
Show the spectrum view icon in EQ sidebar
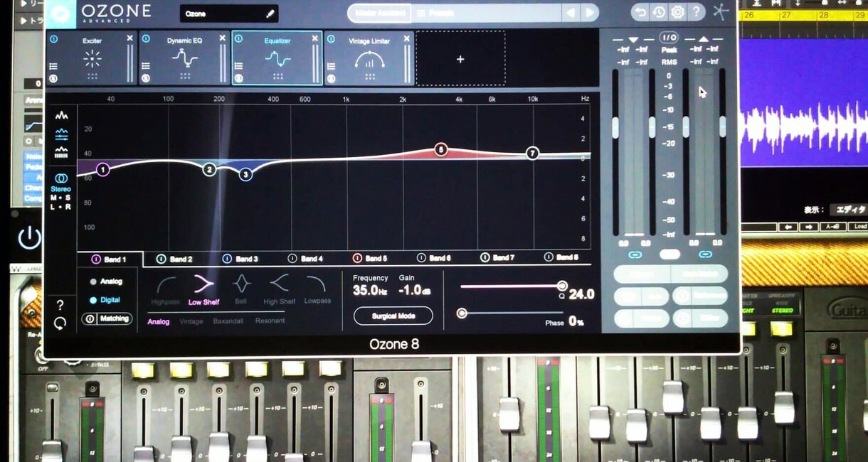coord(61,115)
